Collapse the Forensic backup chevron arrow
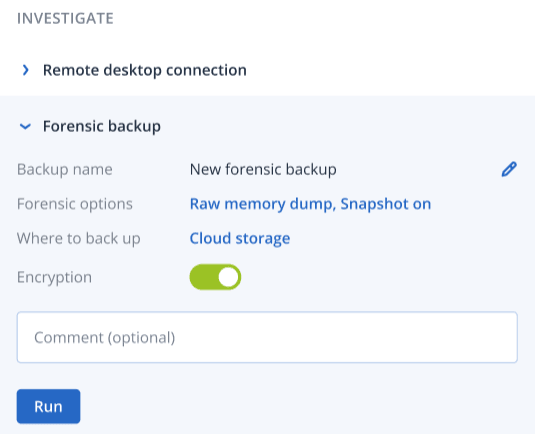This screenshot has width=535, height=434. click(25, 127)
